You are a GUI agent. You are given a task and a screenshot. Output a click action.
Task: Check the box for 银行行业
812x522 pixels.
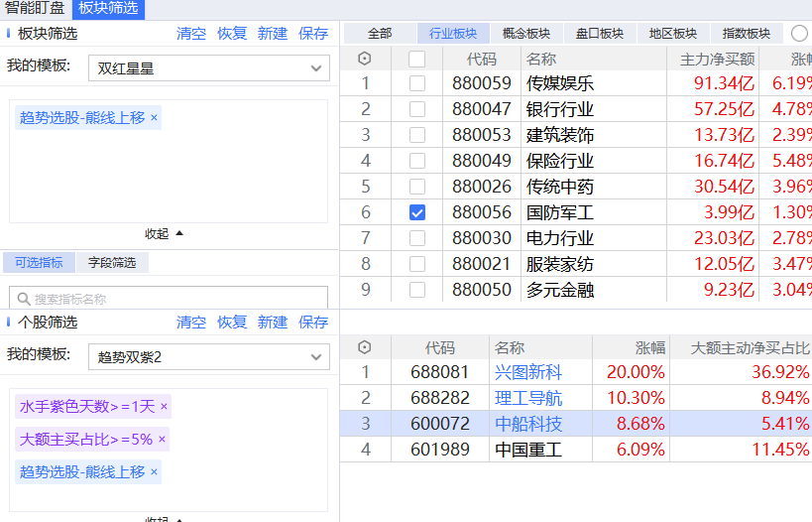point(416,109)
